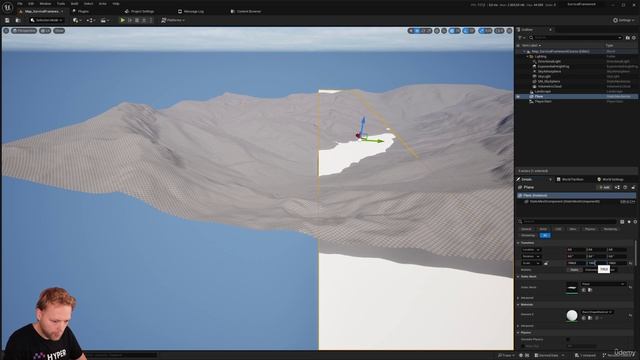Start Play in Editor with green arrow

click(x=122, y=20)
